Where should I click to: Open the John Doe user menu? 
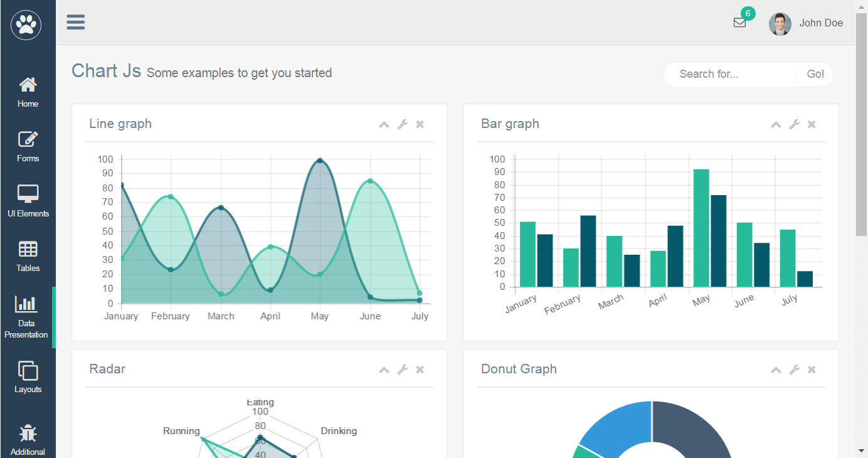coord(820,23)
